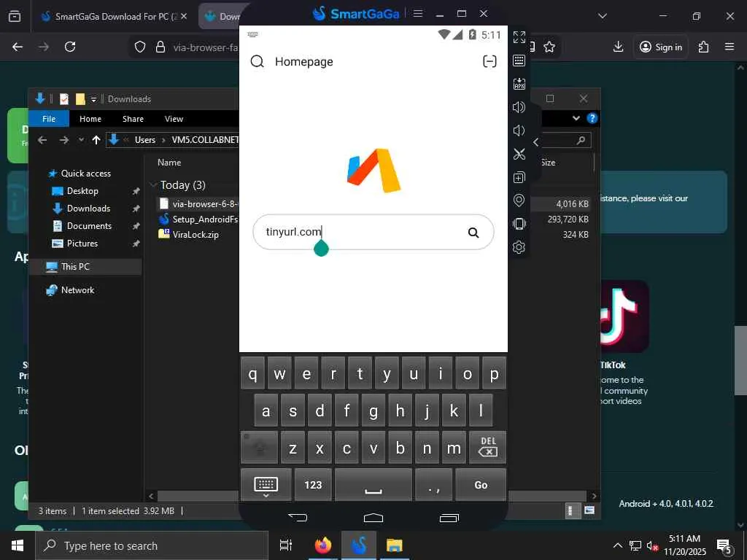Select Network in explorer sidebar

tap(77, 290)
